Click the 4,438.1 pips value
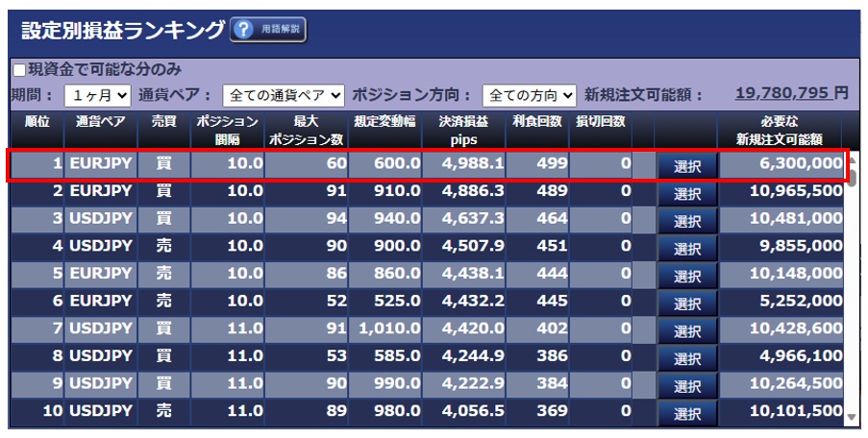Viewport: 868px width, 438px height. [x=473, y=274]
